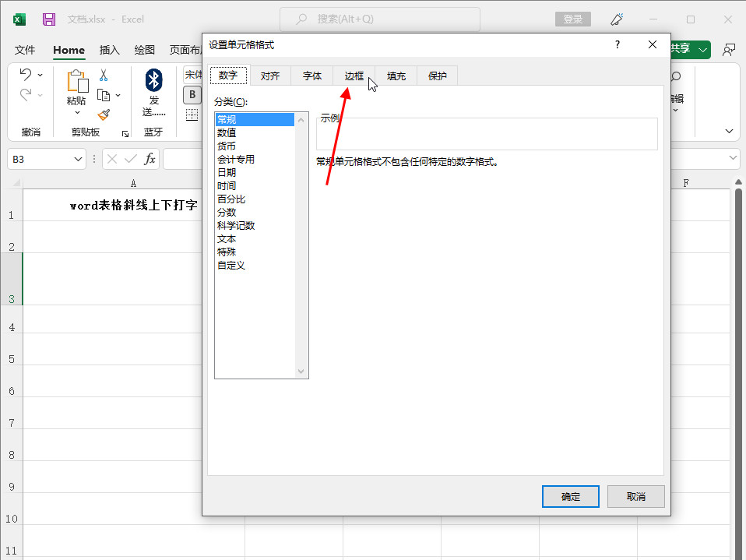This screenshot has width=746, height=560.
Task: Select 分数 in the category list
Action: click(x=255, y=212)
